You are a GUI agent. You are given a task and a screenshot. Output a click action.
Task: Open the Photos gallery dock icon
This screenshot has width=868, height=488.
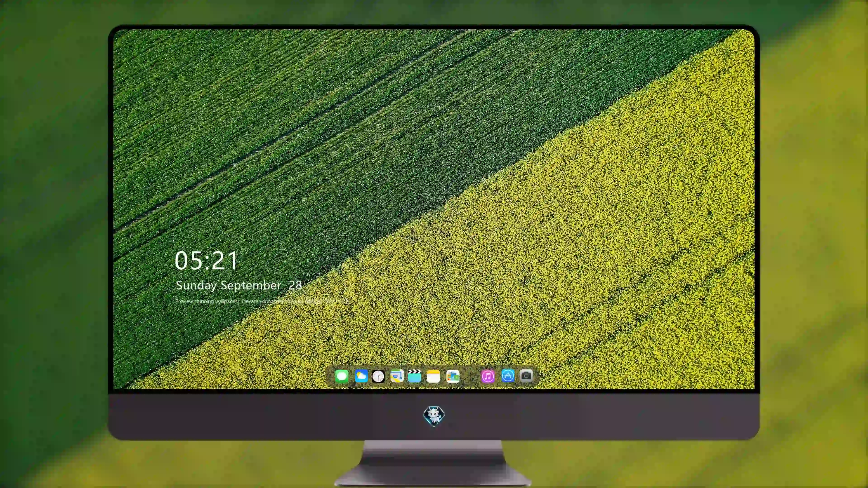point(453,376)
